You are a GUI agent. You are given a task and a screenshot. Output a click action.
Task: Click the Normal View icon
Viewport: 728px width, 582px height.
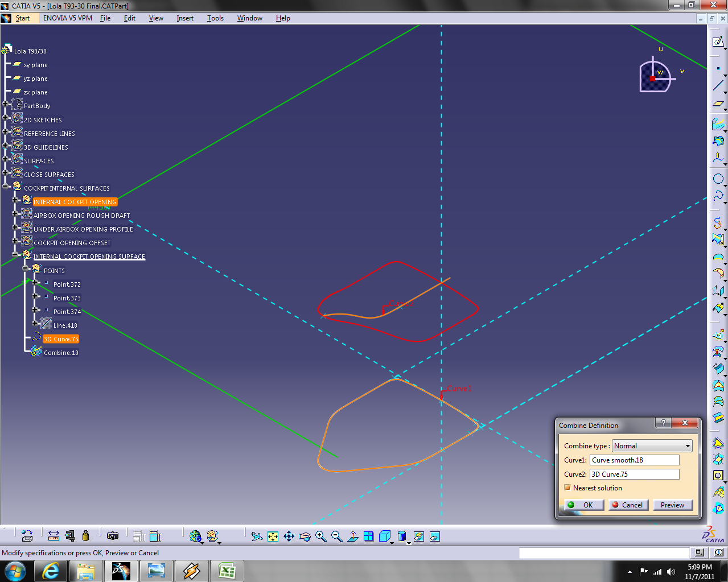[352, 536]
